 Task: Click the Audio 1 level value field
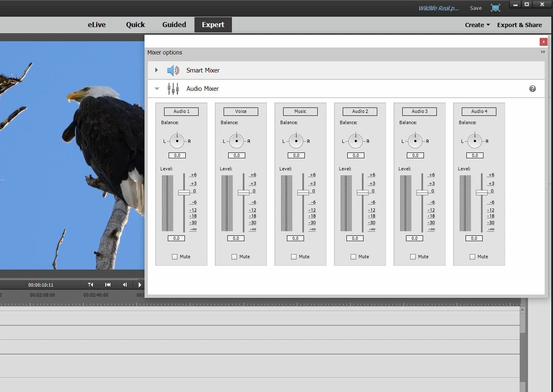point(176,238)
